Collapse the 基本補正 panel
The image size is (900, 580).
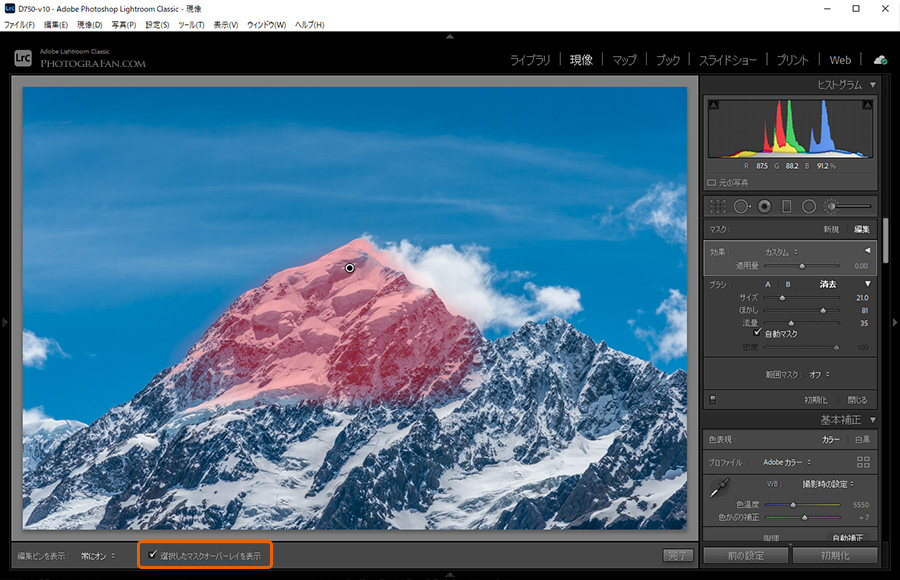(873, 420)
